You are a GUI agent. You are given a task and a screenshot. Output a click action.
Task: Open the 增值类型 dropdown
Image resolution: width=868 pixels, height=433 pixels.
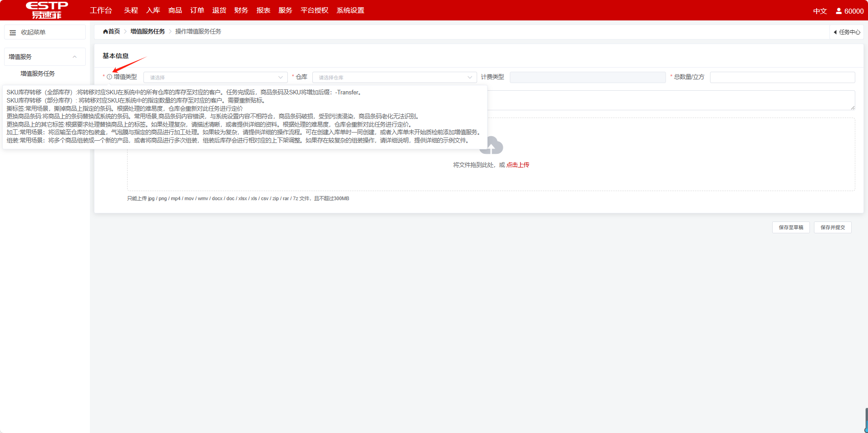click(x=215, y=78)
